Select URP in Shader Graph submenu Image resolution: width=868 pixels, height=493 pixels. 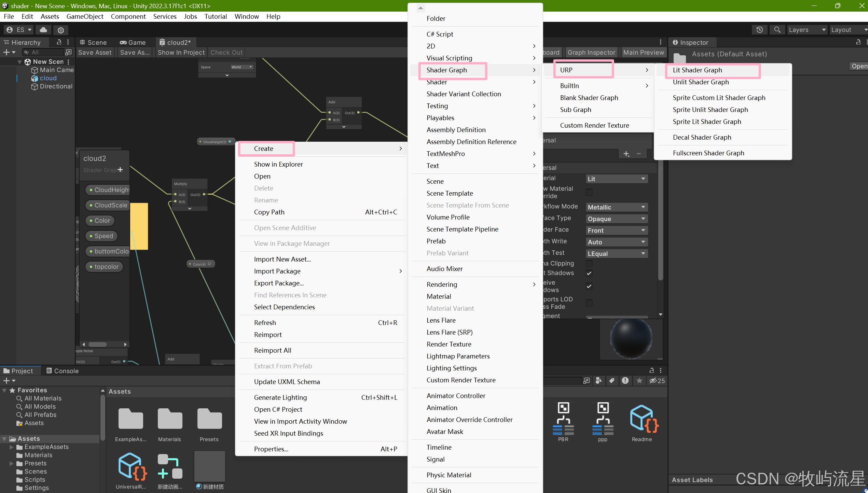pyautogui.click(x=566, y=70)
